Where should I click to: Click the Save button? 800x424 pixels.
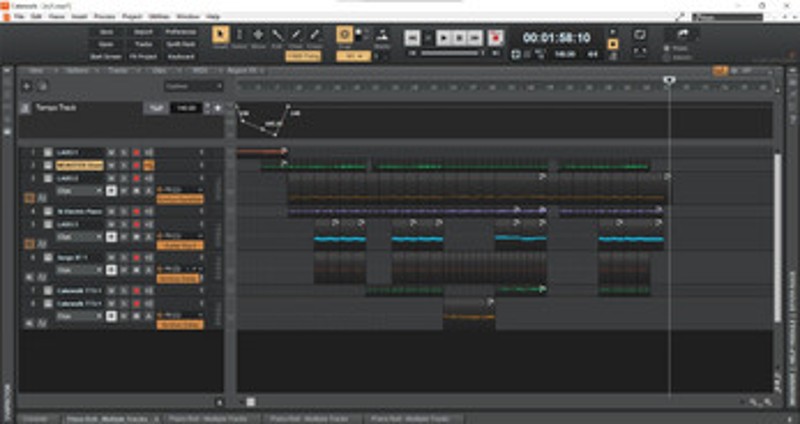(106, 32)
